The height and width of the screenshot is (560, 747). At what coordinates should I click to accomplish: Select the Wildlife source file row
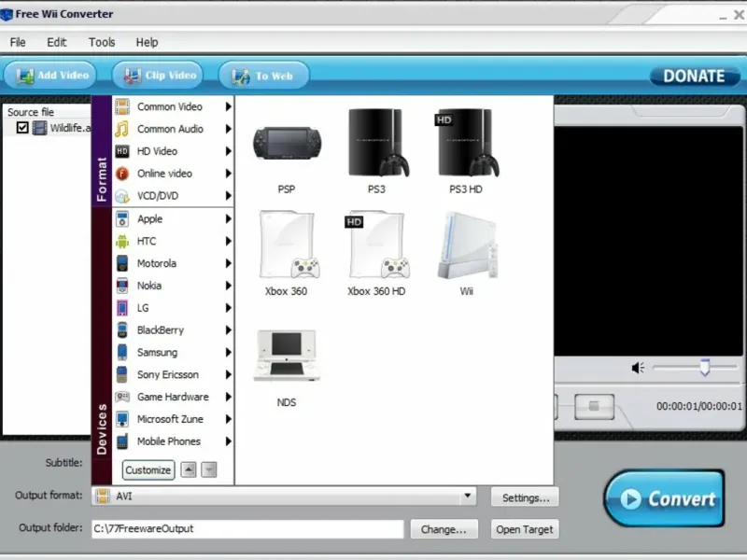47,128
